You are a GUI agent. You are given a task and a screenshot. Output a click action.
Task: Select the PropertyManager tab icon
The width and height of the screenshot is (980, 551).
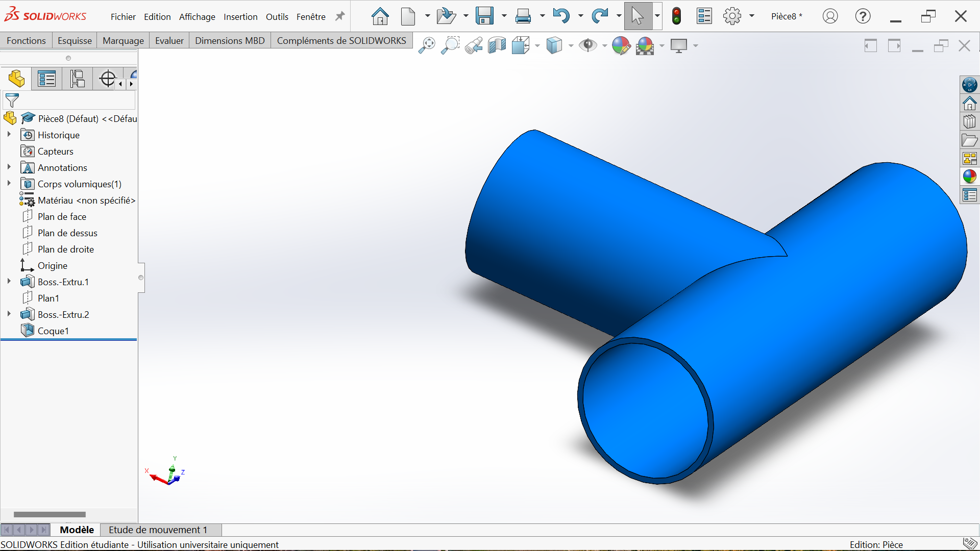47,79
